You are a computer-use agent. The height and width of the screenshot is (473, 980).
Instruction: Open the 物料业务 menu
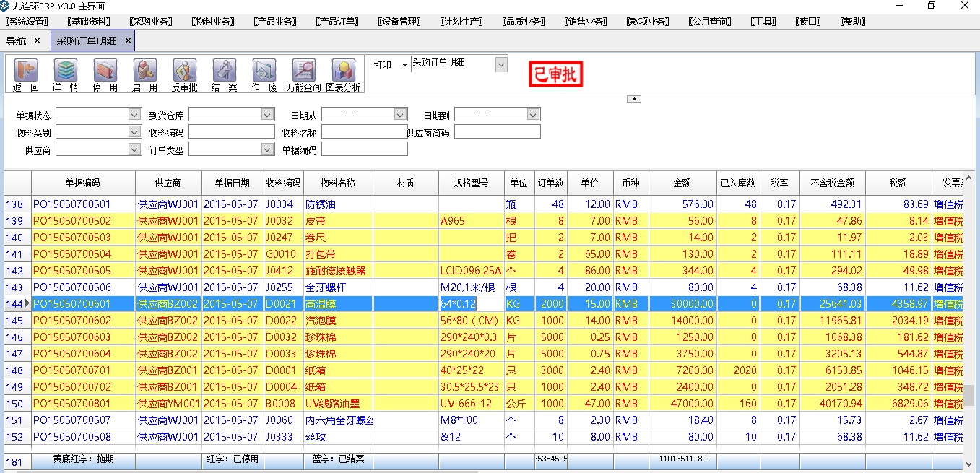(x=213, y=22)
